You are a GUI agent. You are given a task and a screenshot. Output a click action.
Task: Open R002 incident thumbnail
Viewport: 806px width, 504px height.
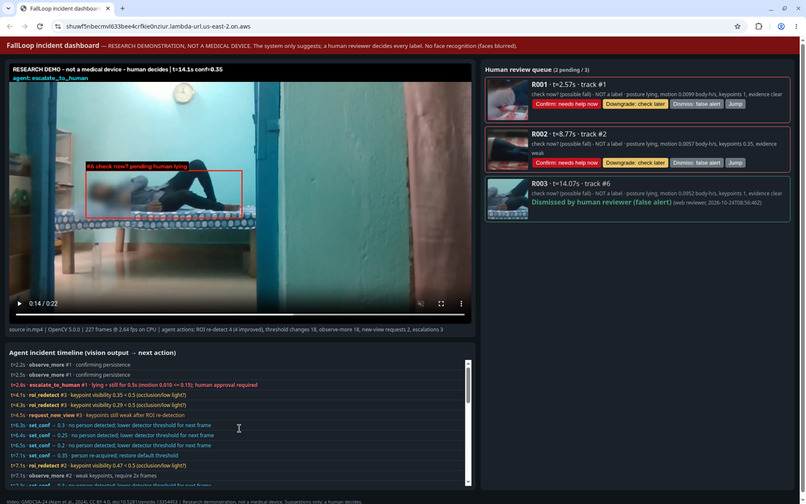point(508,150)
